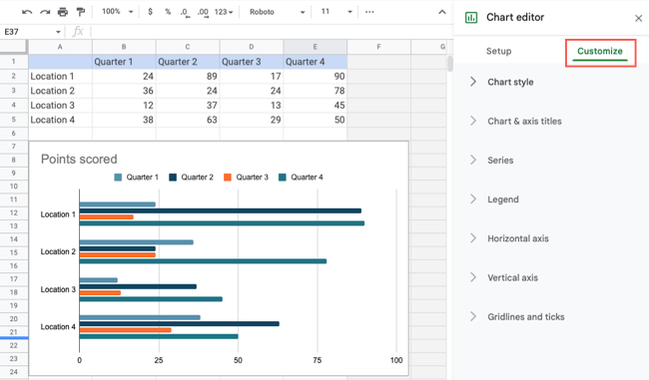
Task: Select column F header
Action: point(379,47)
